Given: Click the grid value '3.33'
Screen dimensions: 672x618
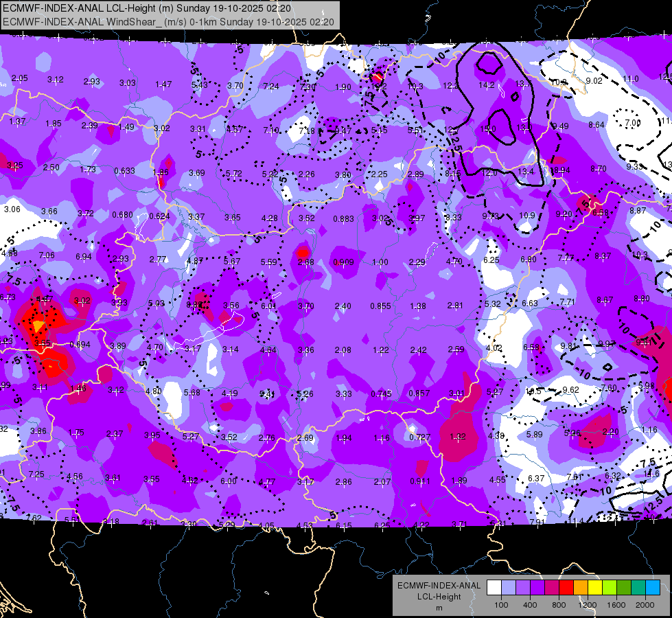Looking at the screenshot, I should (x=344, y=393).
